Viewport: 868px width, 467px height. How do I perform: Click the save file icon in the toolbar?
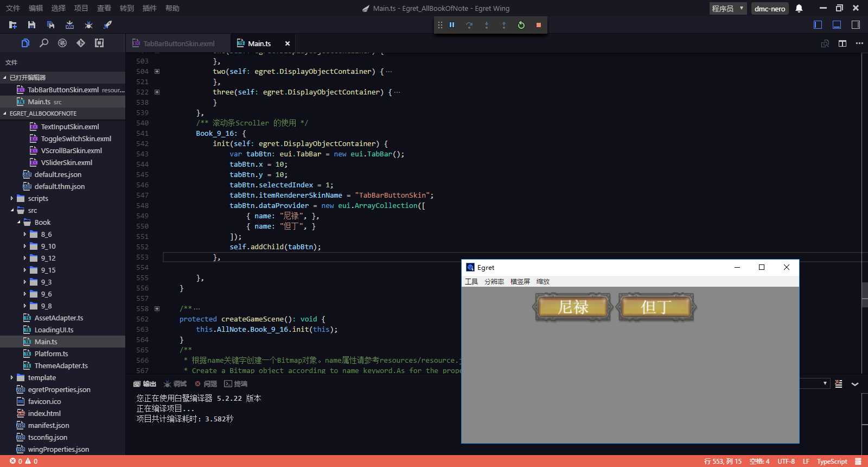31,25
